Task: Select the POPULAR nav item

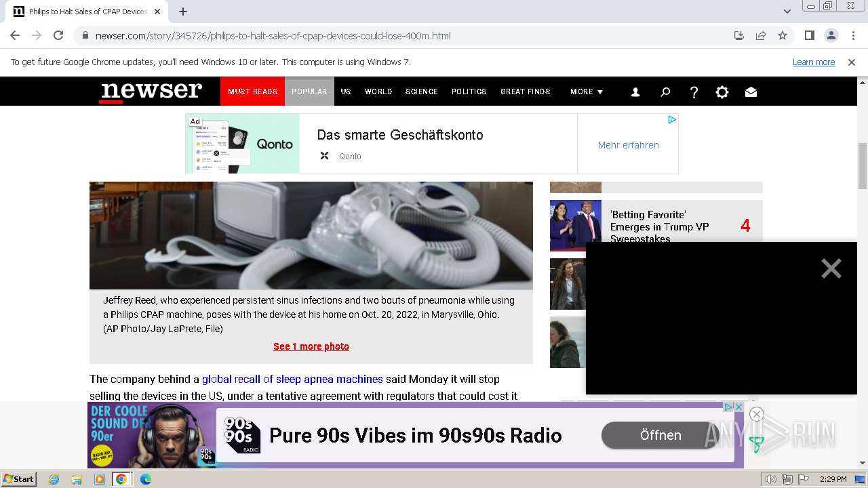Action: click(309, 91)
